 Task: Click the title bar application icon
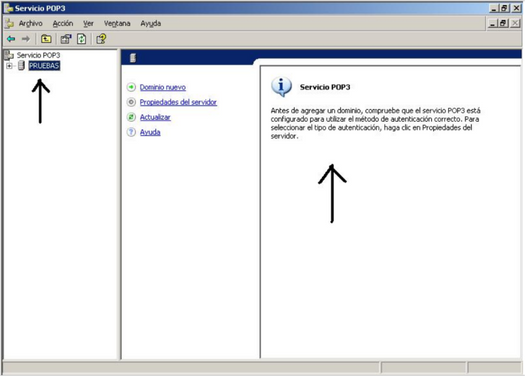8,8
